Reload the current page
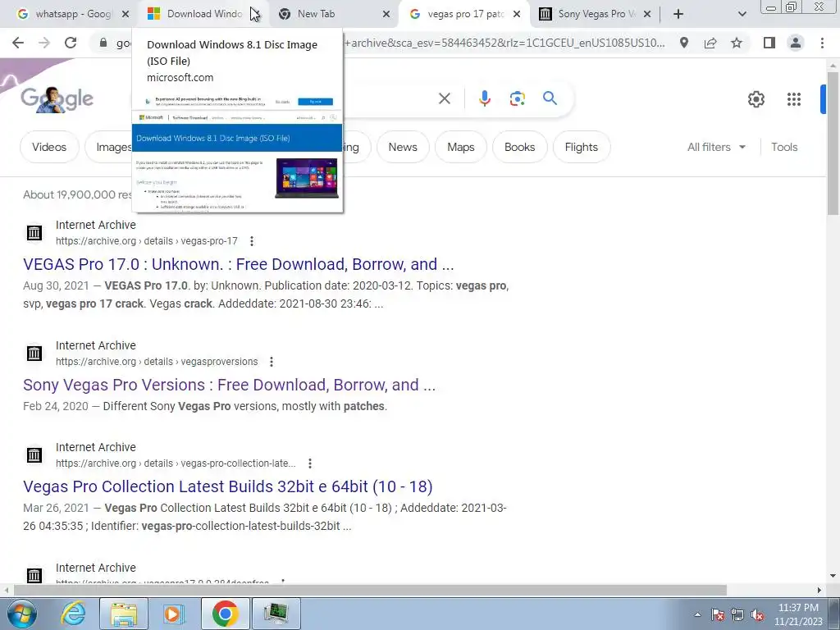The image size is (840, 630). tap(71, 43)
